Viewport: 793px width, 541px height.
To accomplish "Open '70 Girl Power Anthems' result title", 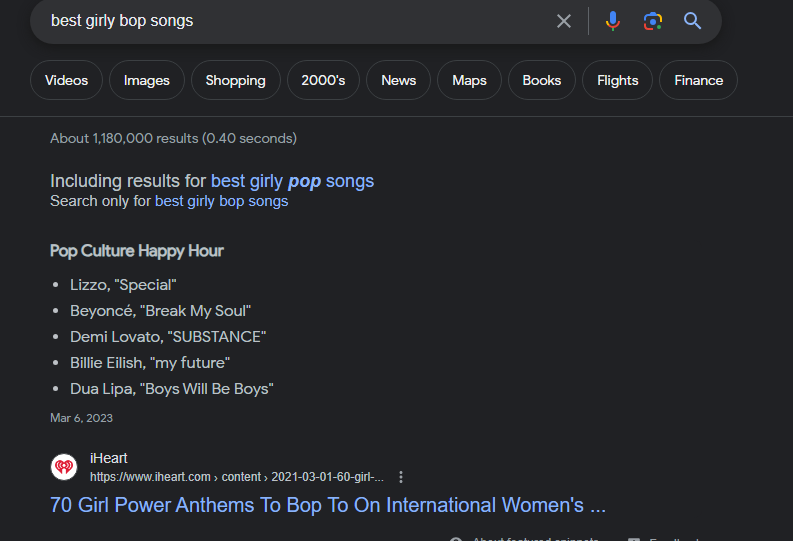I will click(328, 505).
